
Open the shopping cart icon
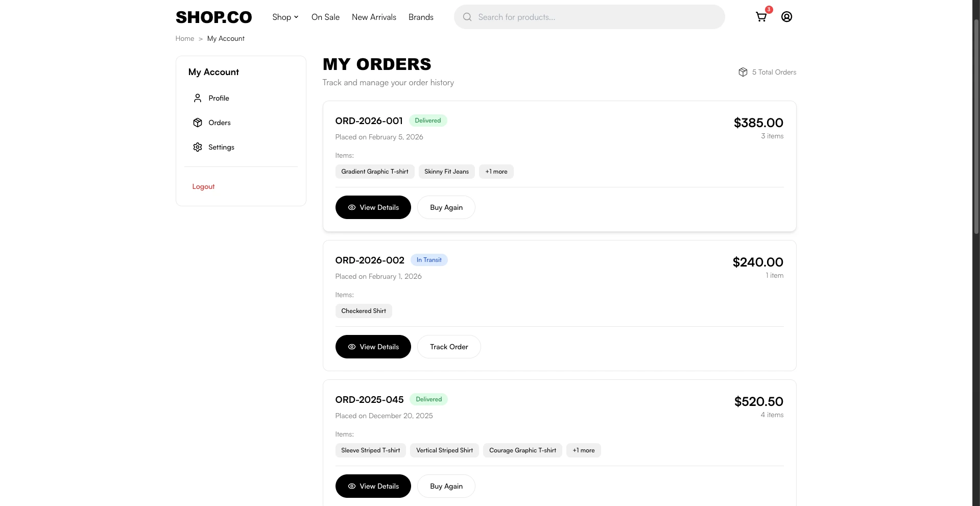point(761,17)
